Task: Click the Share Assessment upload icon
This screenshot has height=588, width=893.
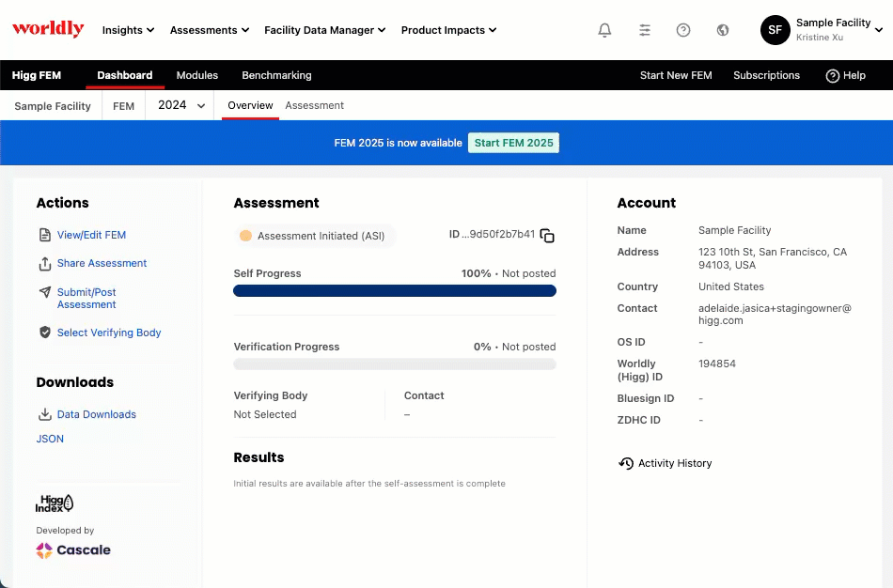Action: tap(45, 264)
